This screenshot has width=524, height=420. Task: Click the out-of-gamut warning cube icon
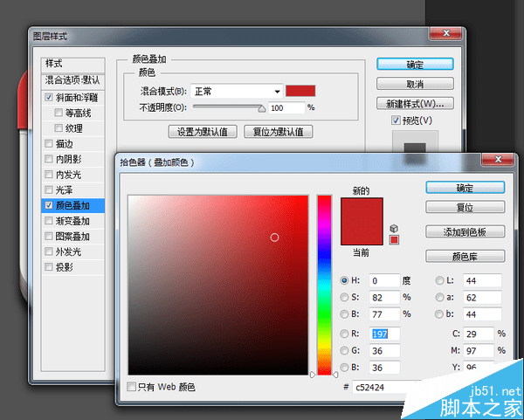coord(395,229)
